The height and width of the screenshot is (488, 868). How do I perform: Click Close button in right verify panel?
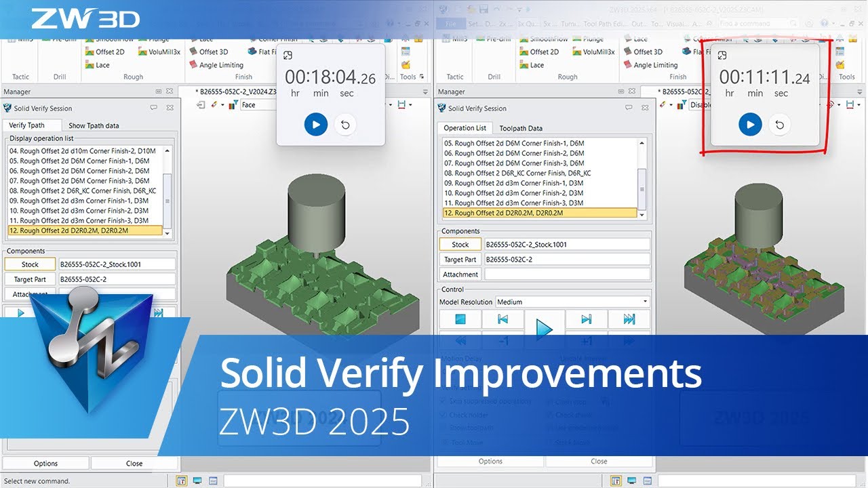(599, 462)
